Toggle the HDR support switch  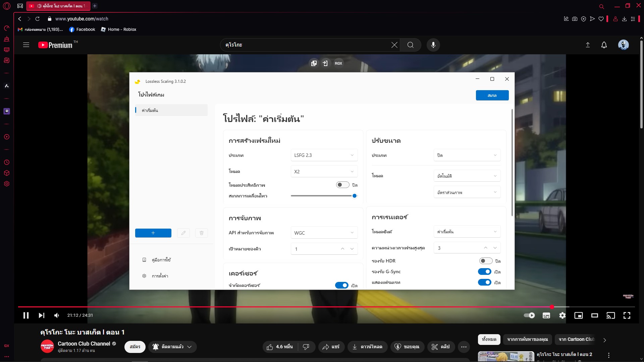[486, 261]
